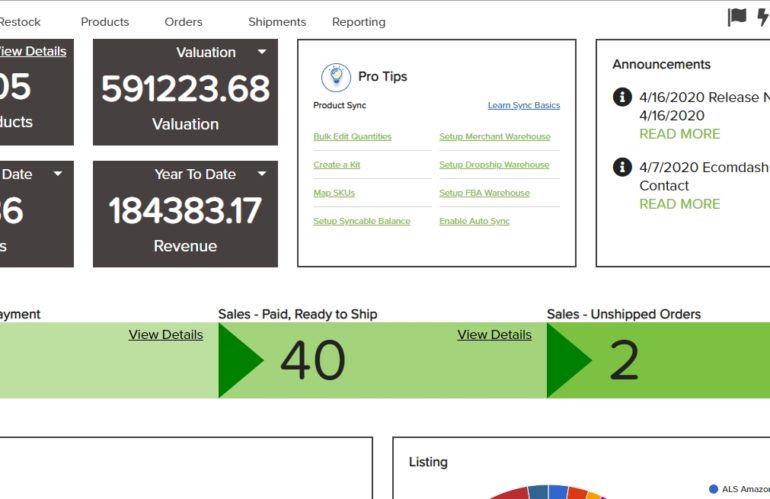This screenshot has height=499, width=770.
Task: Click the Pro Tips lightbulb icon
Action: 336,77
